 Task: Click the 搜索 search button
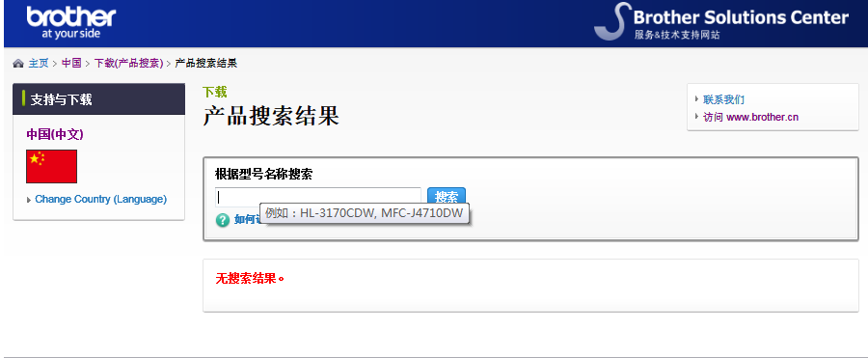point(447,197)
